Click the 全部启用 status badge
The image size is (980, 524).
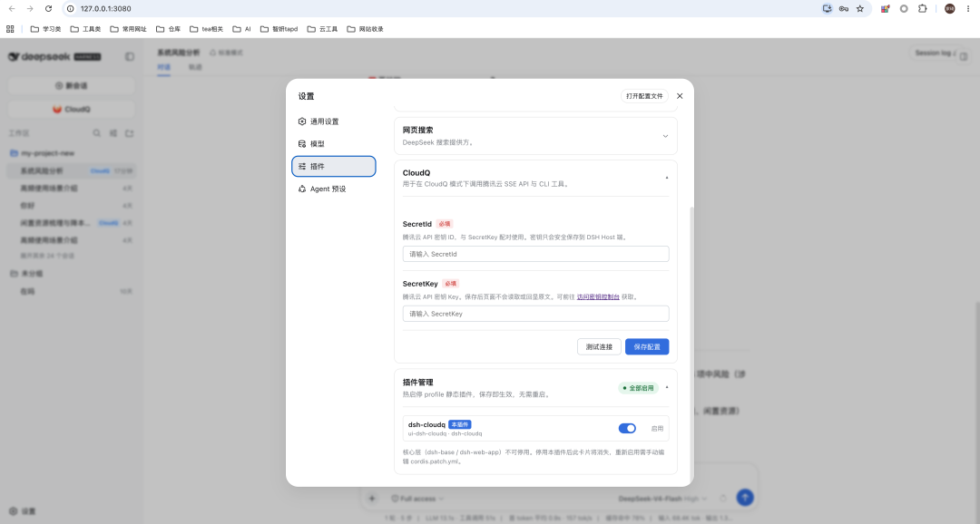638,388
